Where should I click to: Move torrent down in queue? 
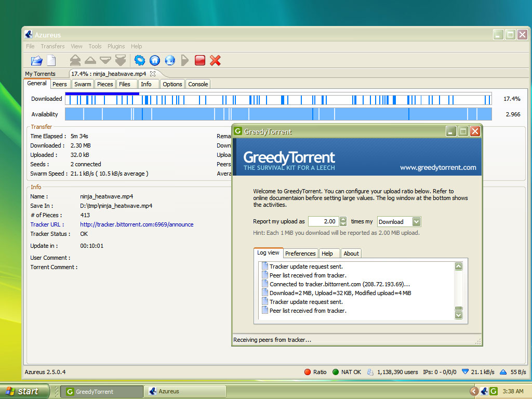pyautogui.click(x=105, y=60)
